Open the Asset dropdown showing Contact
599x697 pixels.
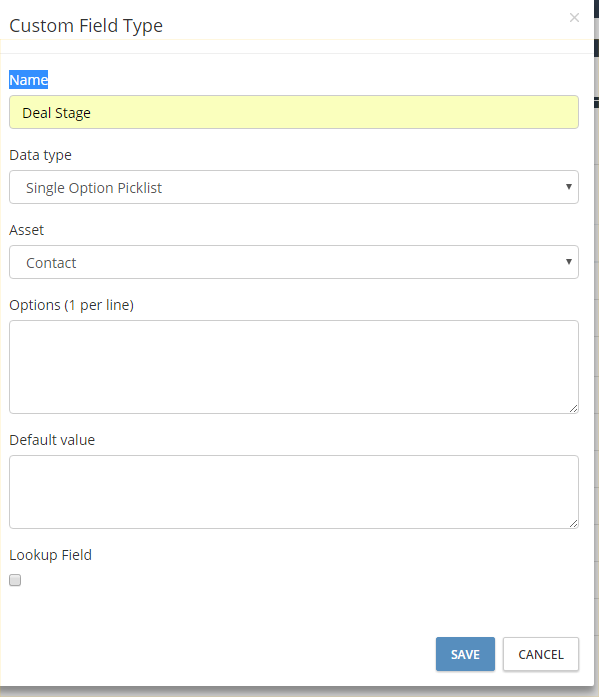tap(294, 262)
